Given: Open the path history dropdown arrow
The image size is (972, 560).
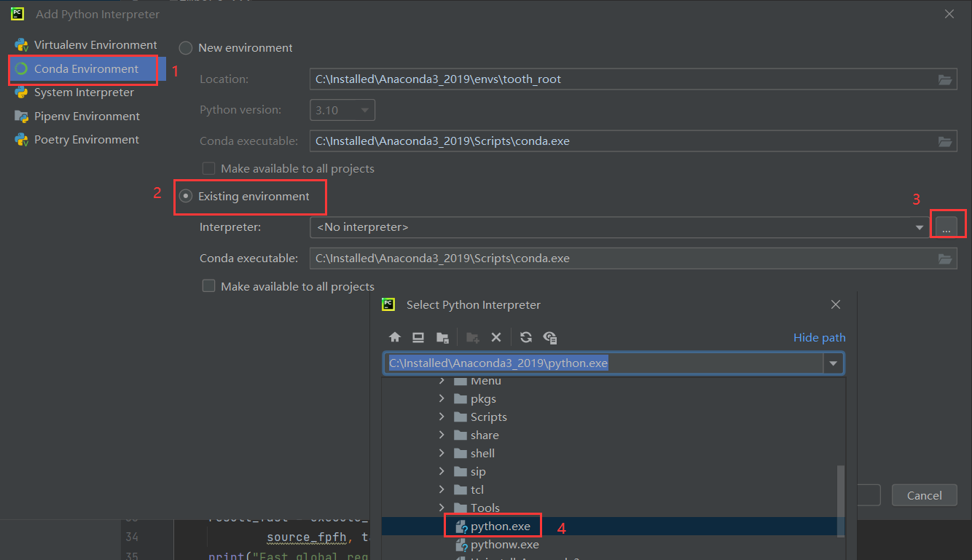Looking at the screenshot, I should tap(833, 363).
